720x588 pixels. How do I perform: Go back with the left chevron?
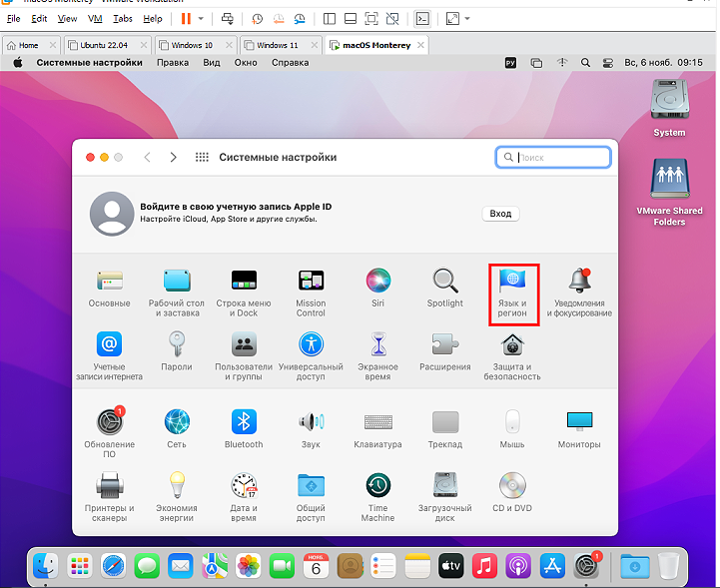point(148,157)
